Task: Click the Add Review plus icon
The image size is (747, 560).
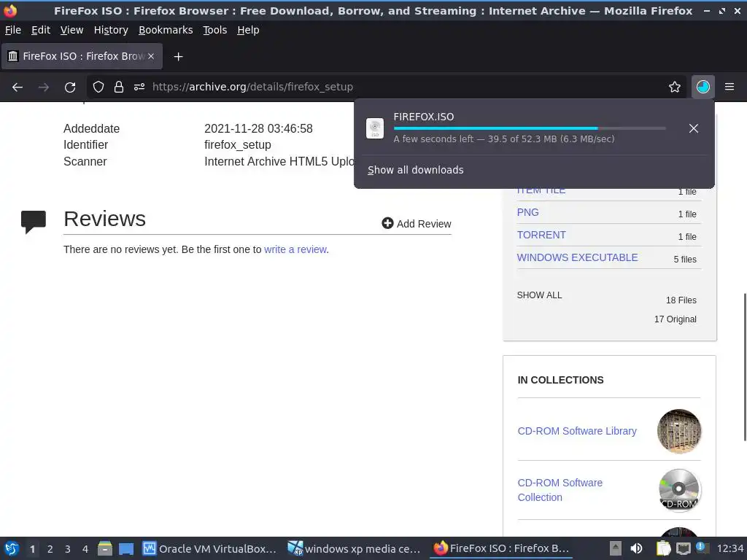Action: pyautogui.click(x=387, y=223)
